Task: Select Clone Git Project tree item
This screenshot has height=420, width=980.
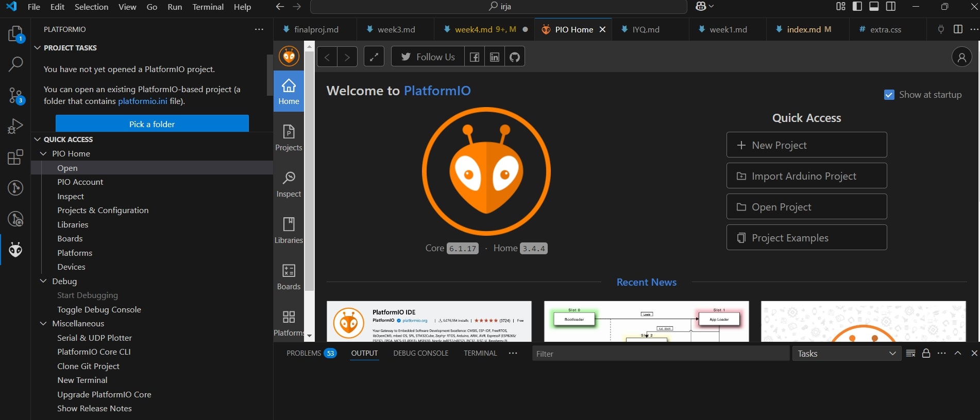Action: [88, 366]
